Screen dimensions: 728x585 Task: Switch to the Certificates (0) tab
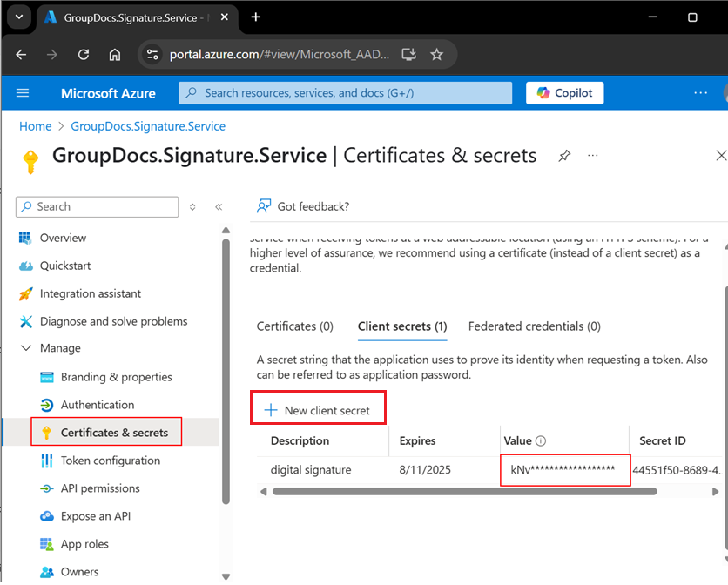click(x=296, y=326)
